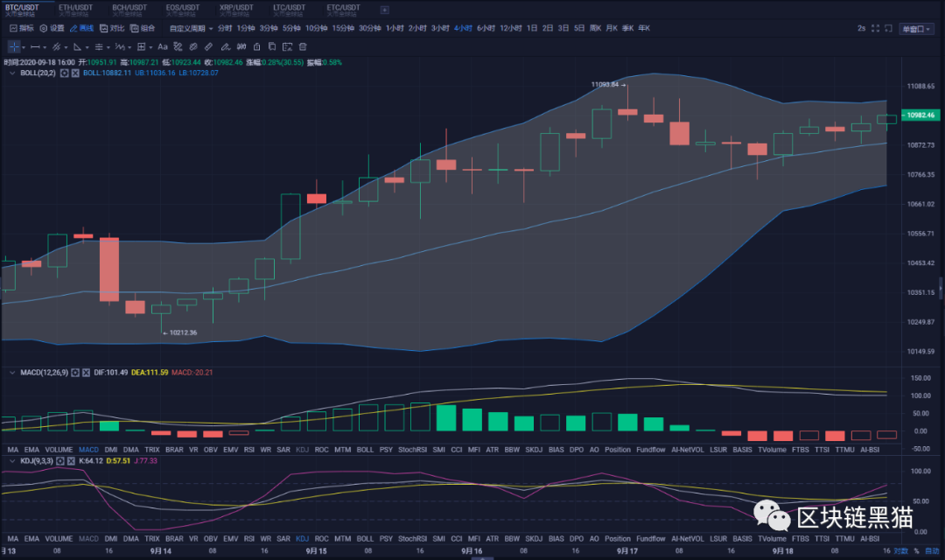Open the 单窗口 window layout dropdown

pyautogui.click(x=917, y=29)
